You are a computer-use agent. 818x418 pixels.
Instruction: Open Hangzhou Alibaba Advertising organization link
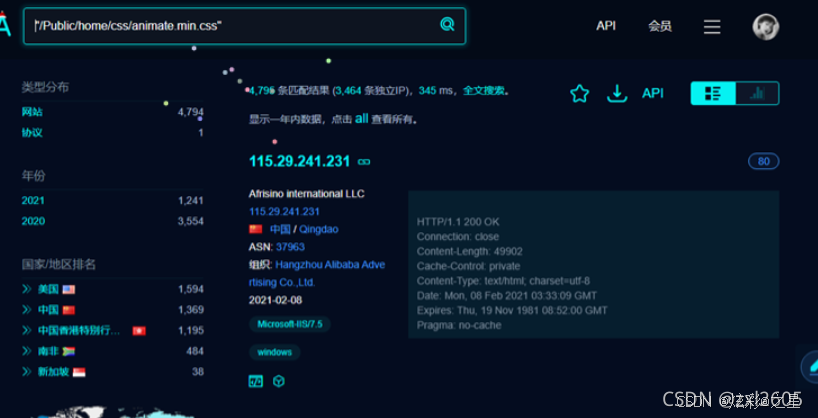317,273
